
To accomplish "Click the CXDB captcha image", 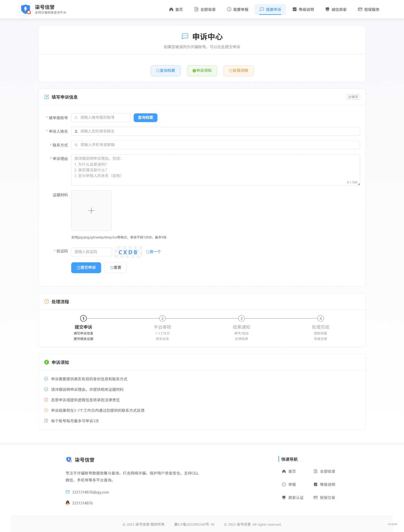I will click(128, 252).
